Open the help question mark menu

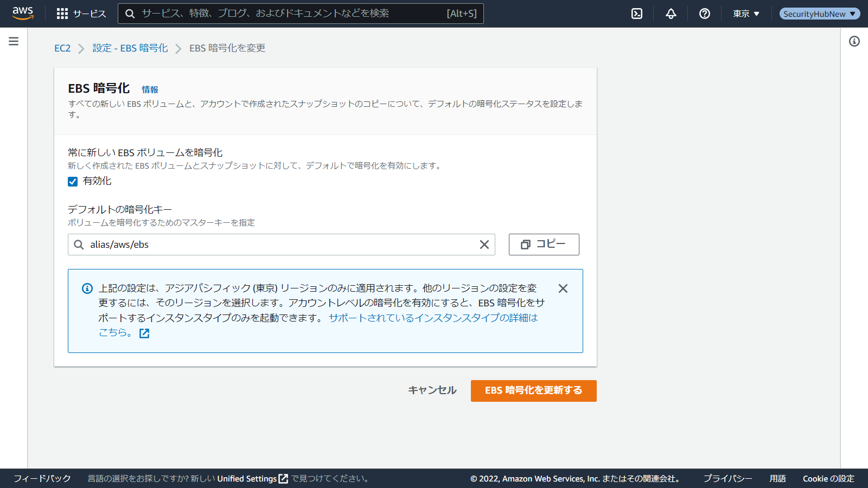pyautogui.click(x=705, y=14)
